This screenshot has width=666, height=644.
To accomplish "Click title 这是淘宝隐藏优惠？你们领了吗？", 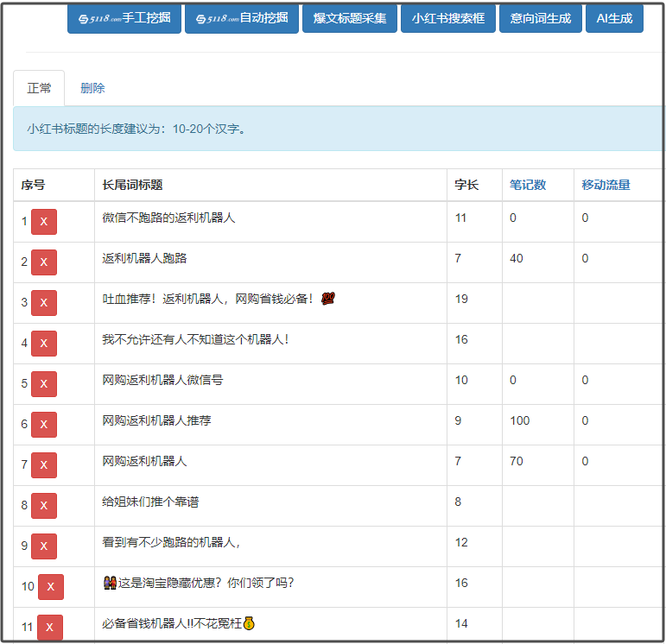I will pyautogui.click(x=206, y=583).
